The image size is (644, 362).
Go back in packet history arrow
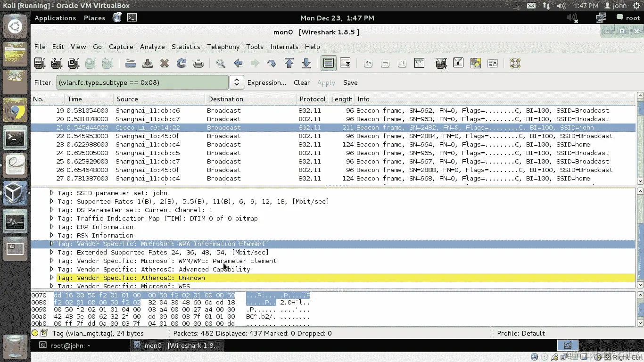click(238, 63)
